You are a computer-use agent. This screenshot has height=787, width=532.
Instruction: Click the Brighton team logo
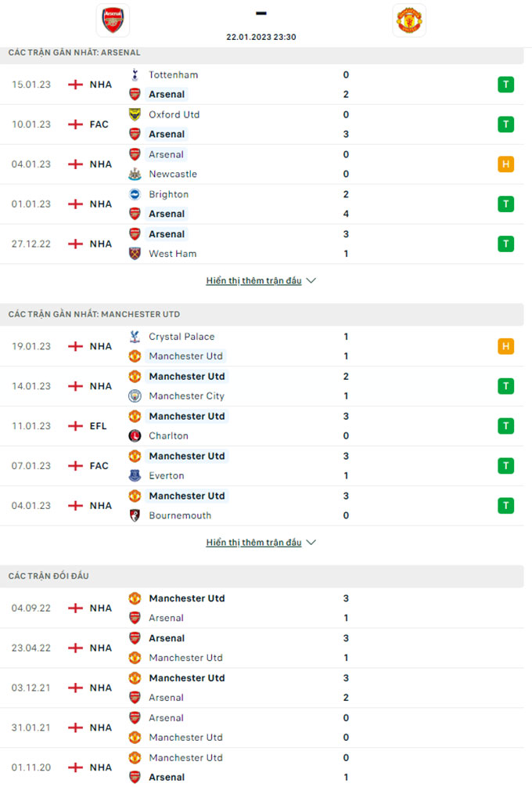tap(135, 194)
